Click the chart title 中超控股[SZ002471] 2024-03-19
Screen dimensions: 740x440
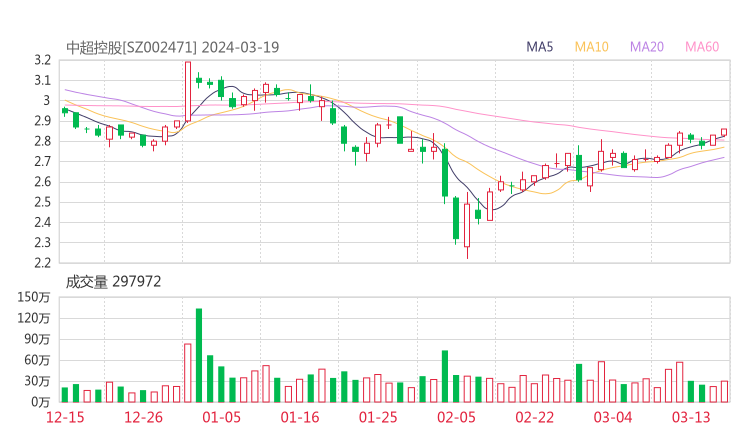click(172, 47)
